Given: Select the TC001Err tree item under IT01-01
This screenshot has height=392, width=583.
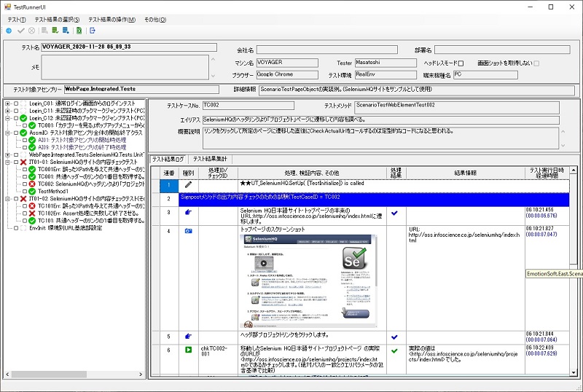Looking at the screenshot, I should pyautogui.click(x=90, y=170).
